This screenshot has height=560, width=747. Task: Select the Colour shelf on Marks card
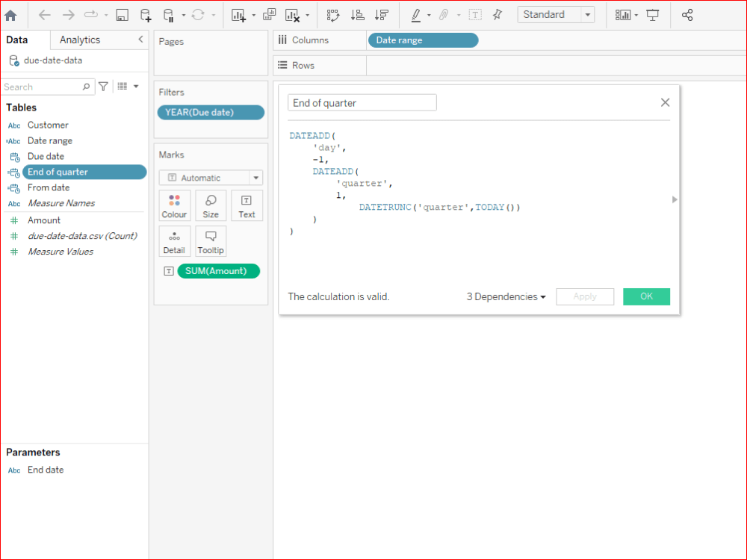pyautogui.click(x=174, y=205)
